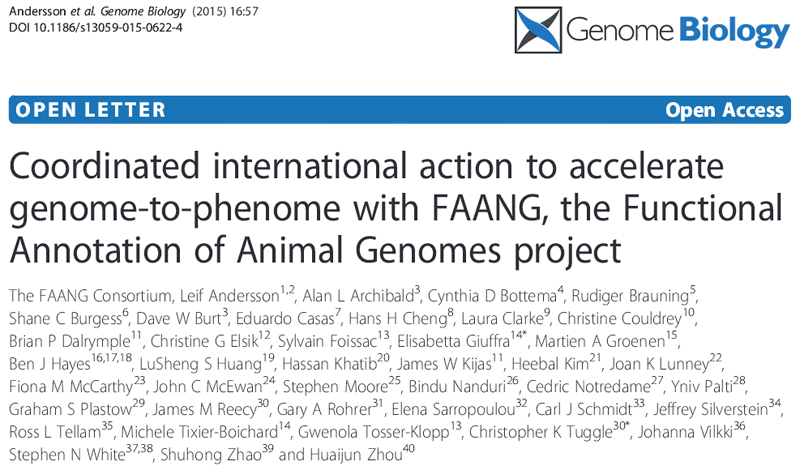Click the Genome Biology logo icon
Image resolution: width=800 pixels, height=470 pixels.
(538, 33)
